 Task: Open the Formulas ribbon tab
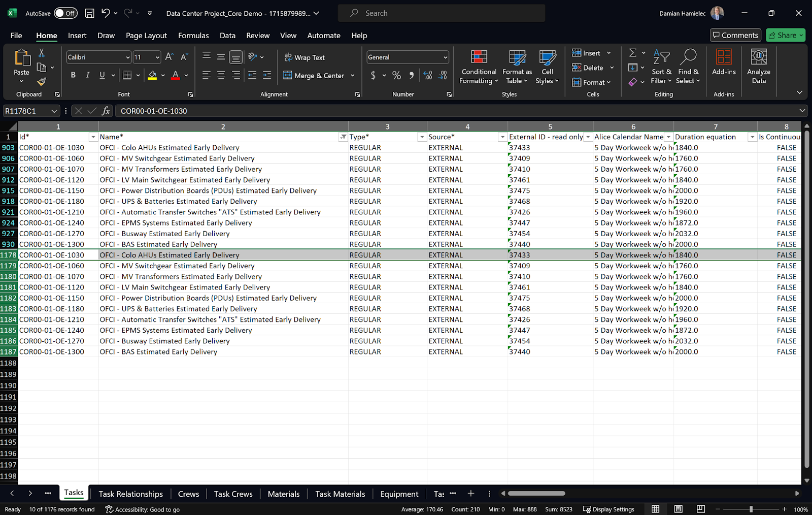pos(193,36)
